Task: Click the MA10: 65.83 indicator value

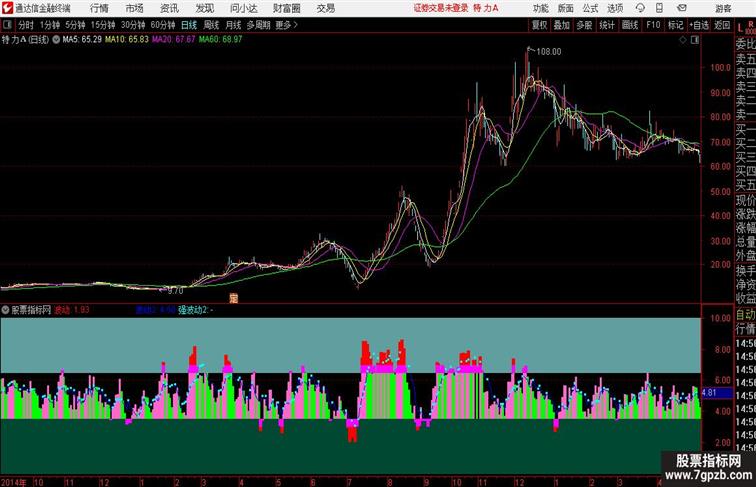Action: [x=127, y=40]
